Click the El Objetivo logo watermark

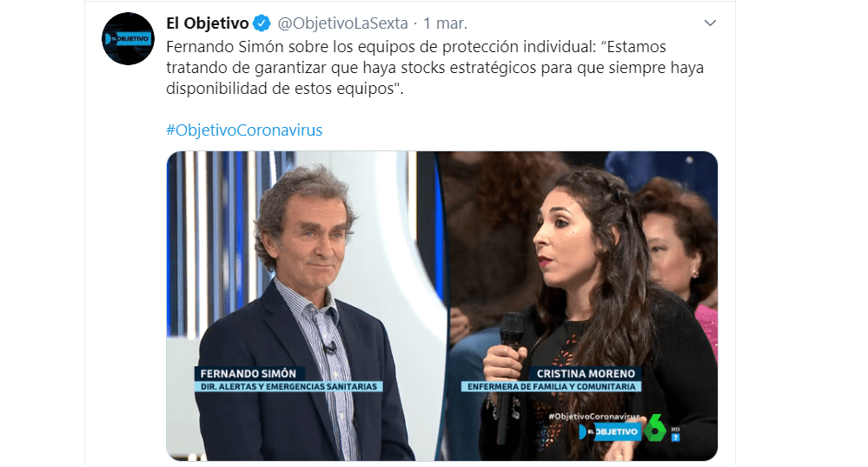pos(608,432)
